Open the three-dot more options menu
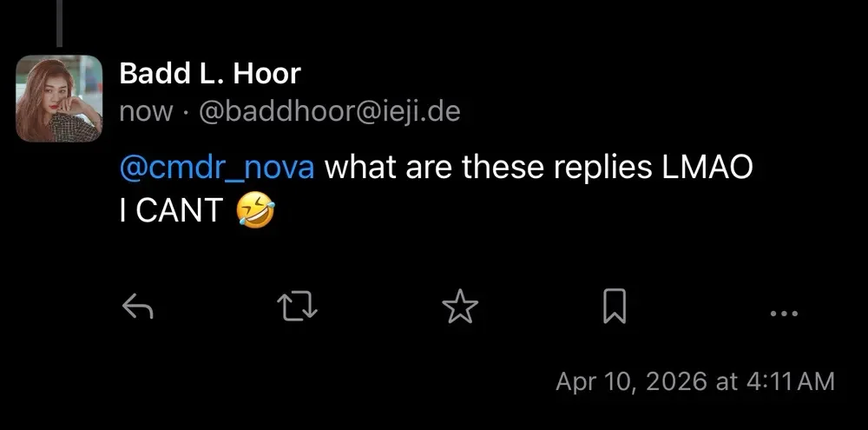This screenshot has height=430, width=868. 783,313
